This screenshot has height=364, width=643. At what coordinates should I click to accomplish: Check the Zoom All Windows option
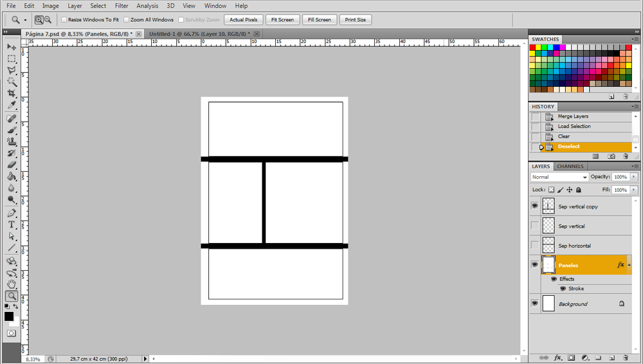pos(126,20)
